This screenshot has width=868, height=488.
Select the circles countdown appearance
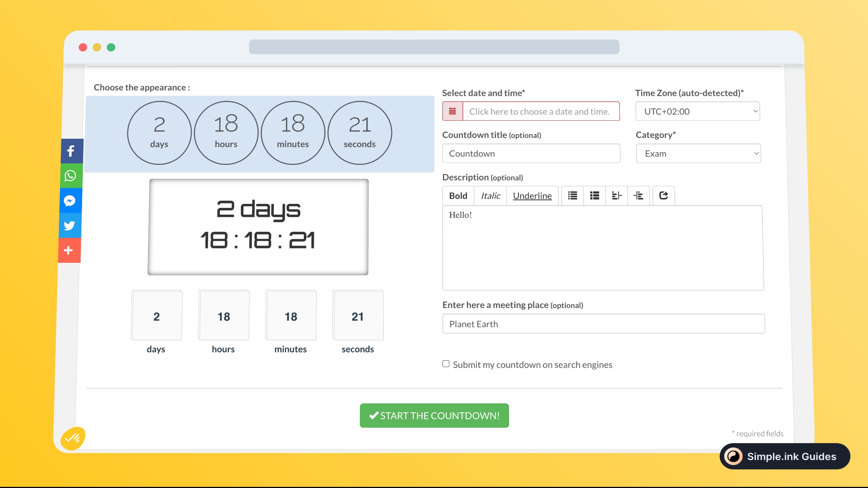(x=260, y=134)
